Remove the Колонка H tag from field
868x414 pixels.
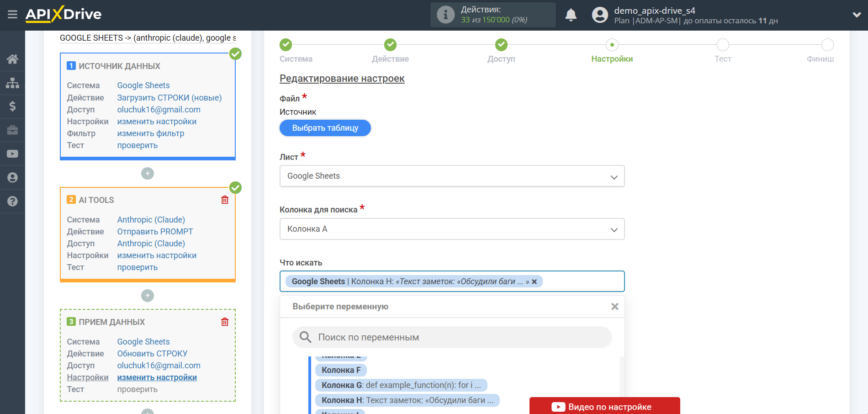[x=534, y=282]
